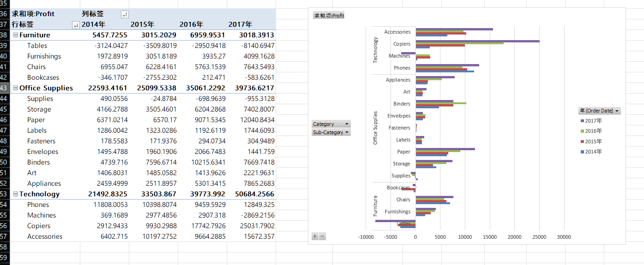The width and height of the screenshot is (644, 265).
Task: Select the 2017年 legend color marker
Action: pyautogui.click(x=582, y=121)
